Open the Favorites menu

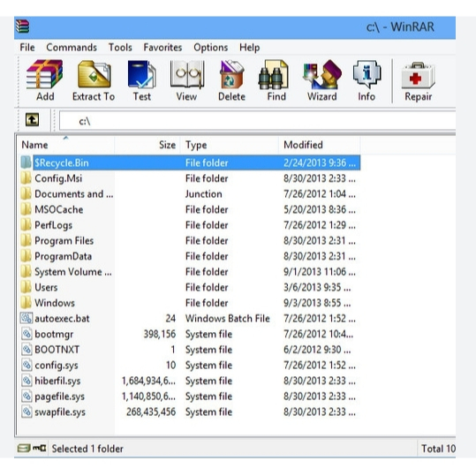pyautogui.click(x=162, y=48)
